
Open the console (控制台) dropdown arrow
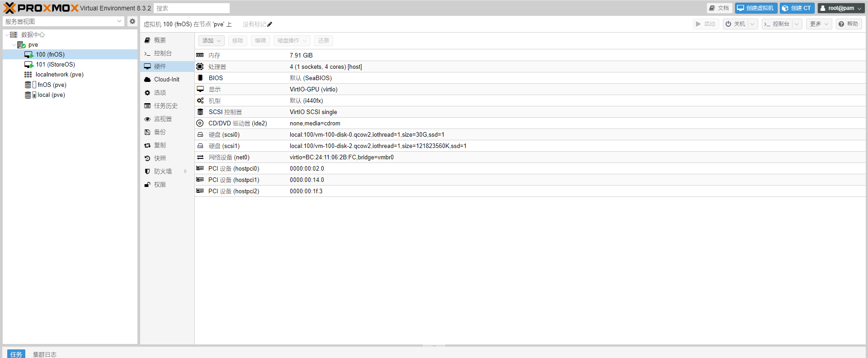[797, 24]
